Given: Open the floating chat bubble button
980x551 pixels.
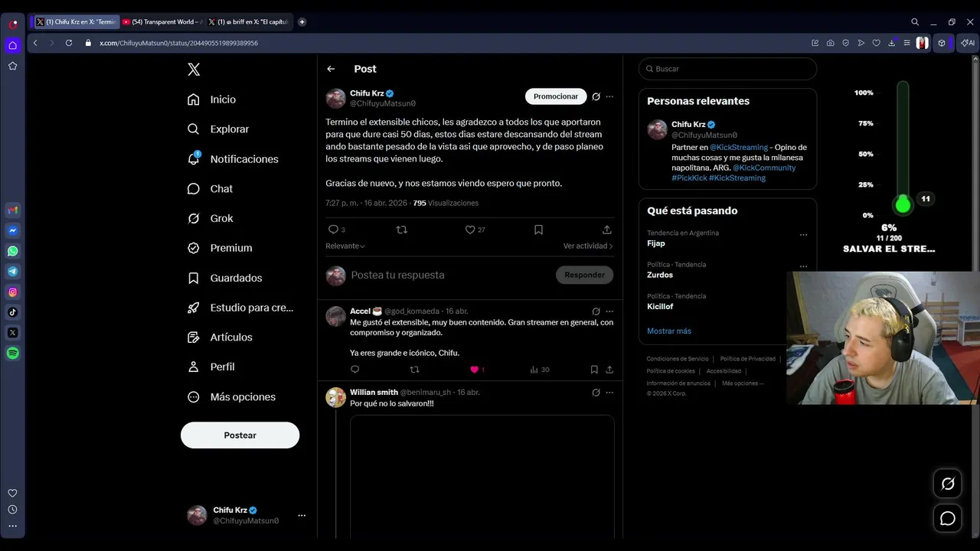Looking at the screenshot, I should [948, 519].
